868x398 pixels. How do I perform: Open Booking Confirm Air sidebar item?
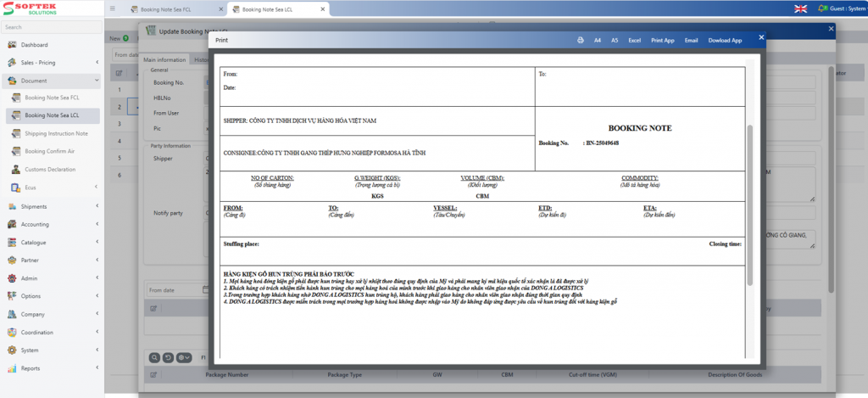point(50,151)
